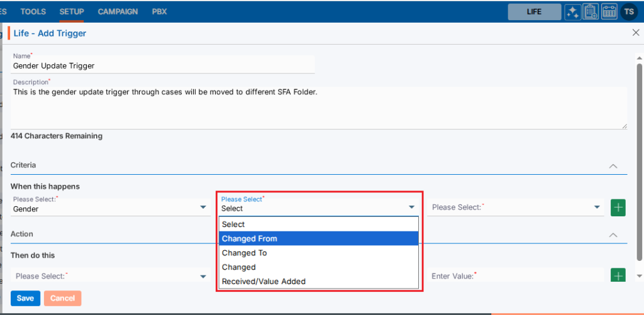Close the Life - Add Trigger panel
Screen dimensions: 644x315
tap(636, 33)
